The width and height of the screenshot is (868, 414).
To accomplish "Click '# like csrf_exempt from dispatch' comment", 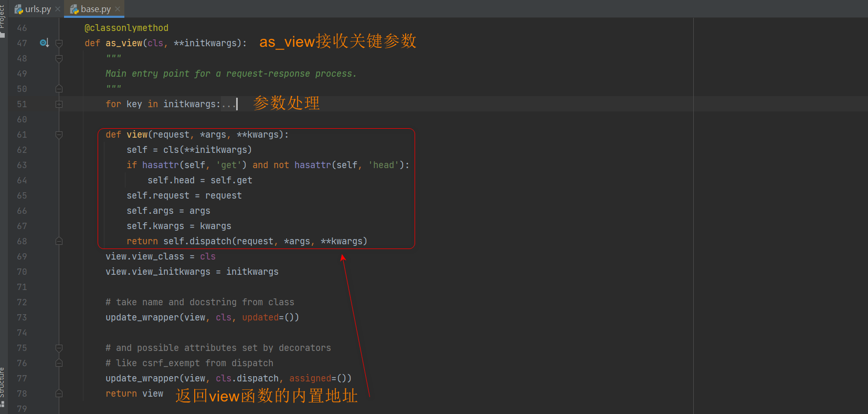I will pos(189,363).
